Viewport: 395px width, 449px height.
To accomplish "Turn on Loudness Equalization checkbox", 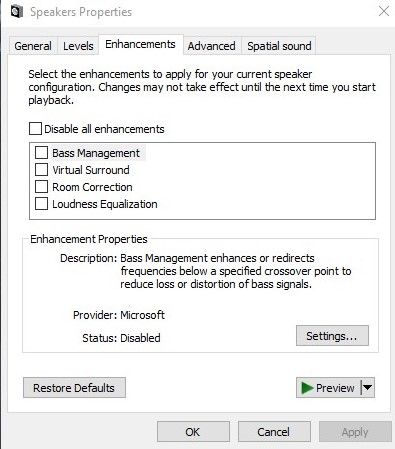I will pos(41,204).
